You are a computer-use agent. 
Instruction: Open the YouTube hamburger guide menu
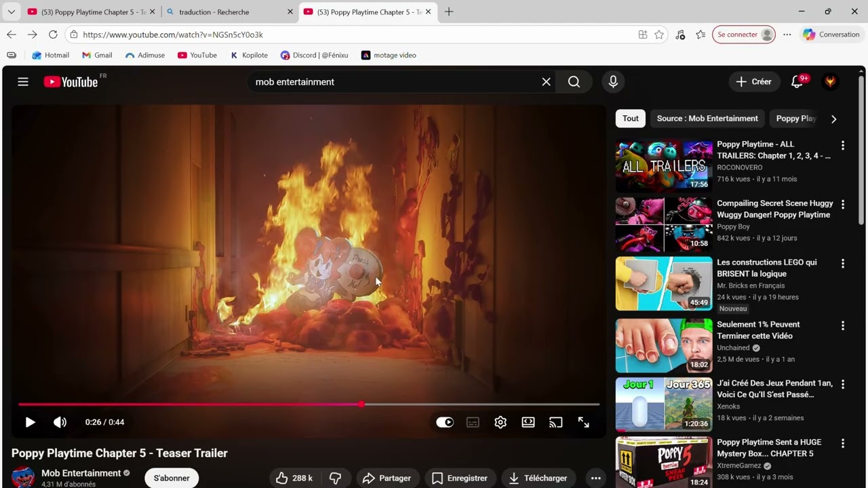(23, 82)
